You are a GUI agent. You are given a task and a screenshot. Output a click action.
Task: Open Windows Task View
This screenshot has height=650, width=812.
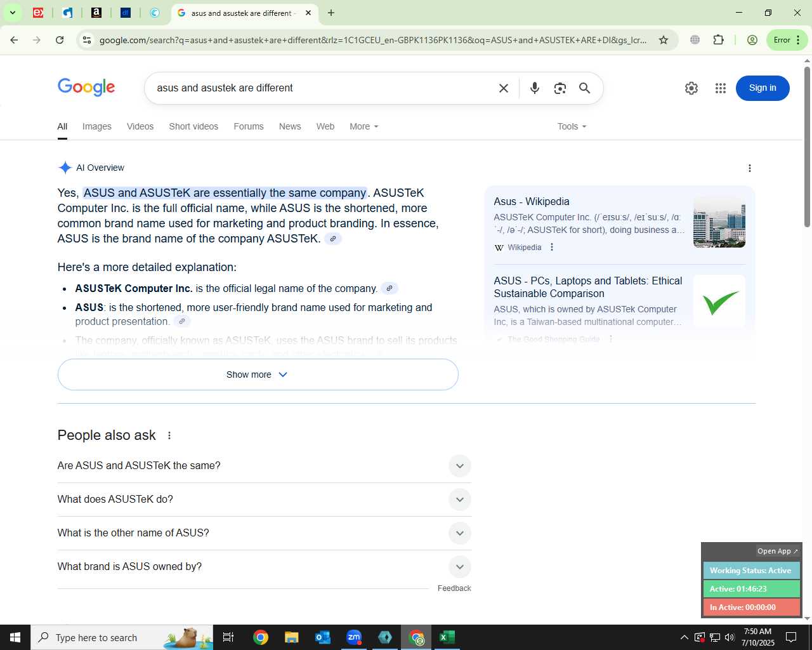pyautogui.click(x=228, y=637)
